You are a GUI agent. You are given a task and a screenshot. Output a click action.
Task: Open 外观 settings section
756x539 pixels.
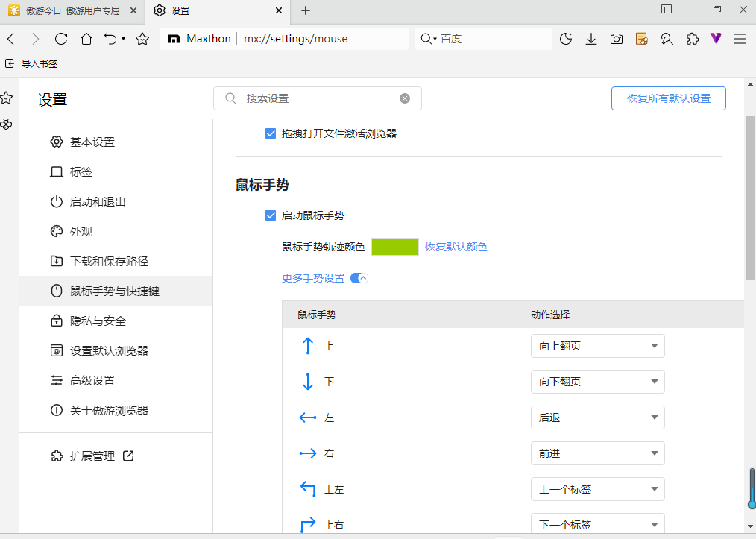click(116, 231)
